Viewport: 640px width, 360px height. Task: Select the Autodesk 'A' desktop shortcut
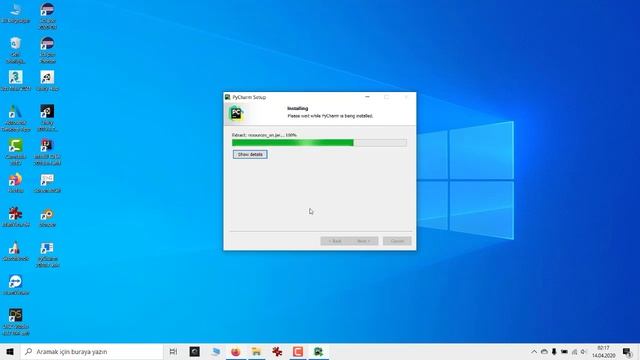click(16, 118)
